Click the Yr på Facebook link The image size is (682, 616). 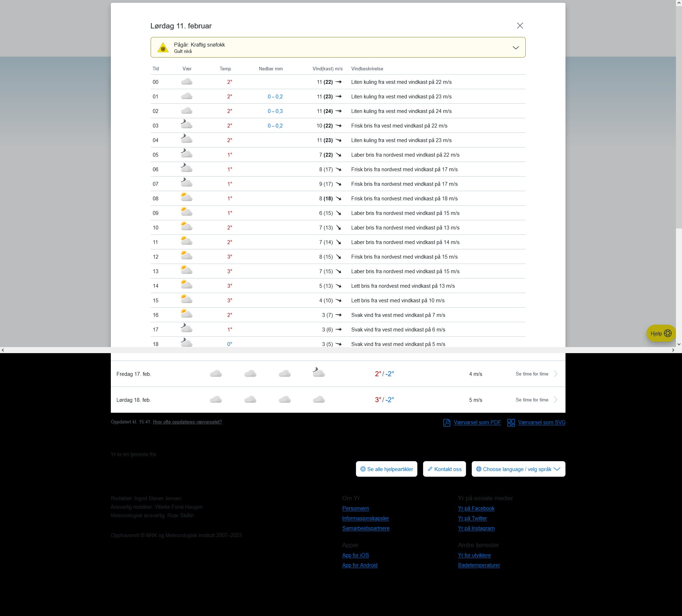point(476,508)
